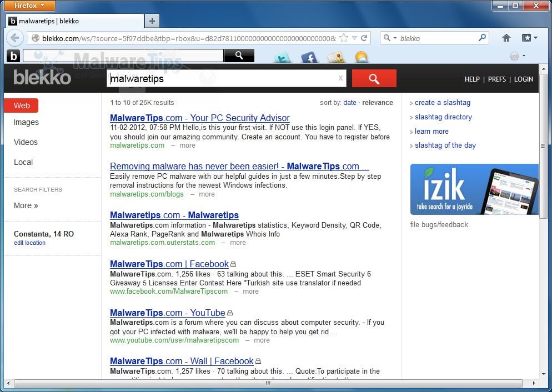
Task: Click 'more' beside malwaretips.com/blogs
Action: pos(207,194)
